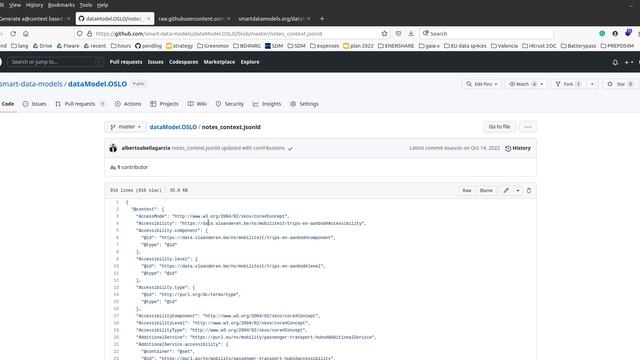Star the repository
Viewport: 640px width, 360px height.
click(x=620, y=84)
